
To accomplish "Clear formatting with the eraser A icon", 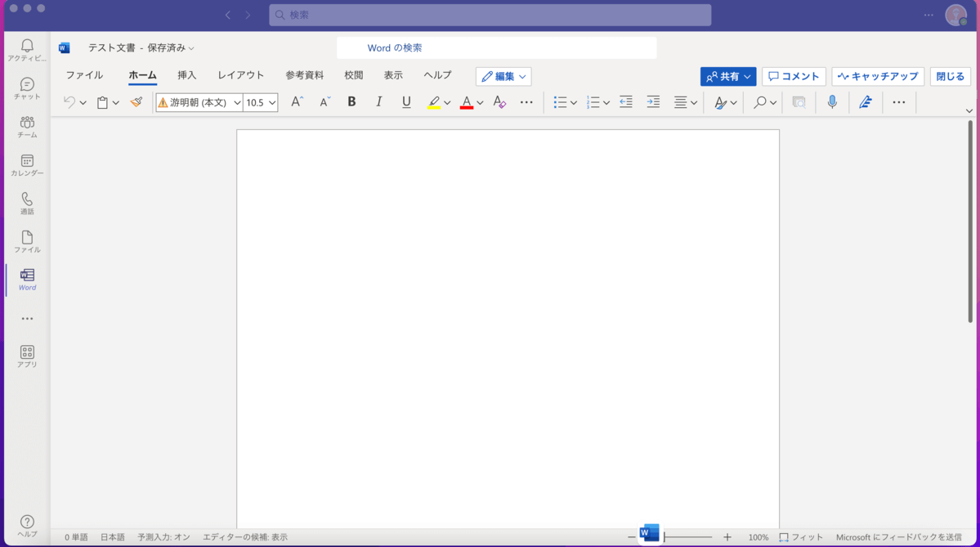I will pos(499,102).
